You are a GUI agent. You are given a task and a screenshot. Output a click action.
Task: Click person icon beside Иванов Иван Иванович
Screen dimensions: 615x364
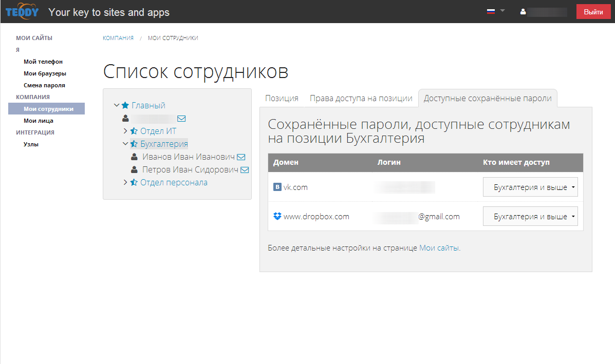pyautogui.click(x=134, y=157)
